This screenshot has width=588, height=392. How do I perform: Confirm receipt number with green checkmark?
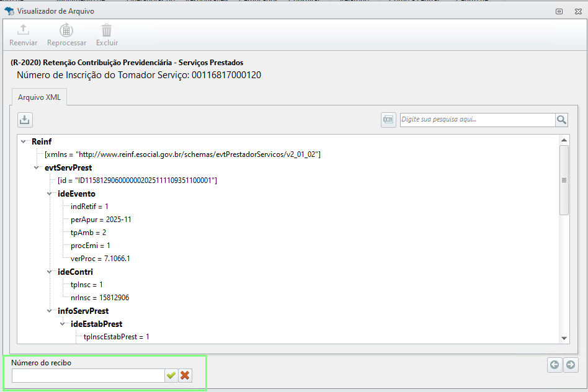[x=171, y=375]
